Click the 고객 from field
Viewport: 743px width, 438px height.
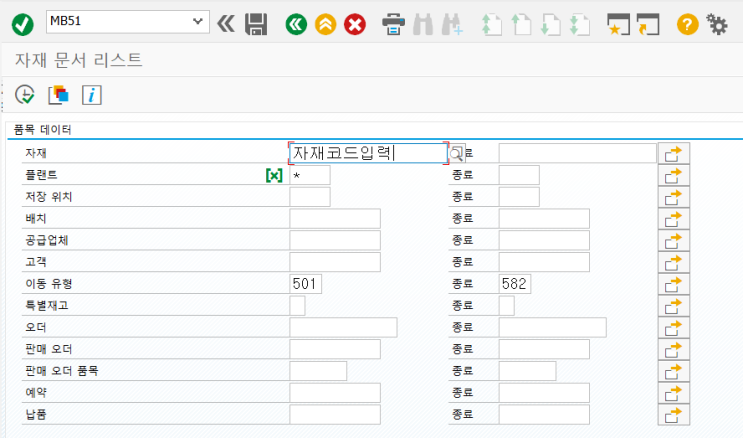tap(335, 262)
